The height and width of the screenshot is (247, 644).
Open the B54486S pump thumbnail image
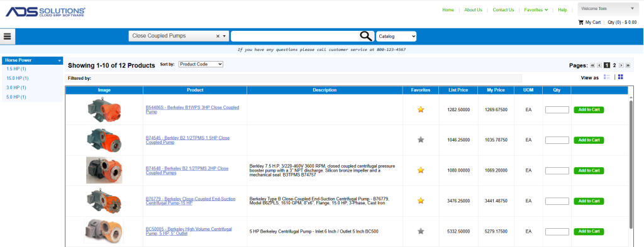[x=104, y=109]
